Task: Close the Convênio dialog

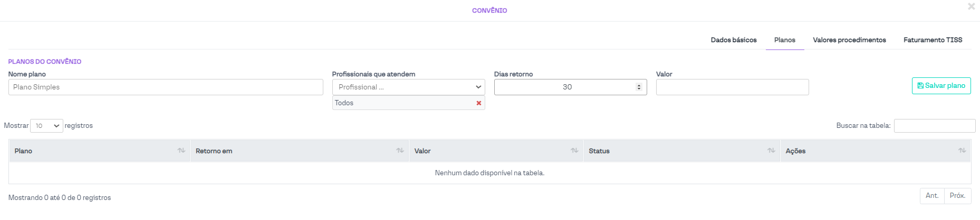Action: click(971, 7)
